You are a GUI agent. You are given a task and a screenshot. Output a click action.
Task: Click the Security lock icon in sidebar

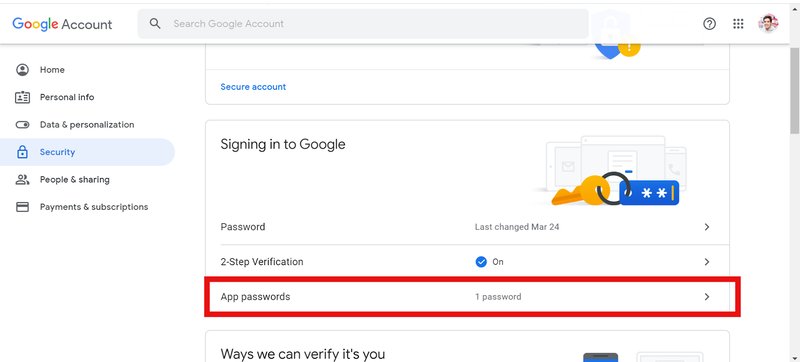[x=22, y=152]
